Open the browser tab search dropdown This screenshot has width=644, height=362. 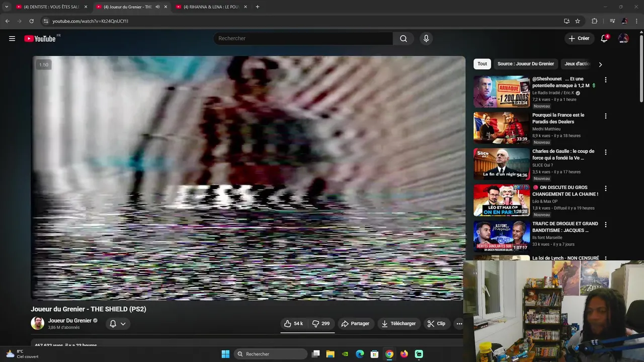tap(7, 7)
